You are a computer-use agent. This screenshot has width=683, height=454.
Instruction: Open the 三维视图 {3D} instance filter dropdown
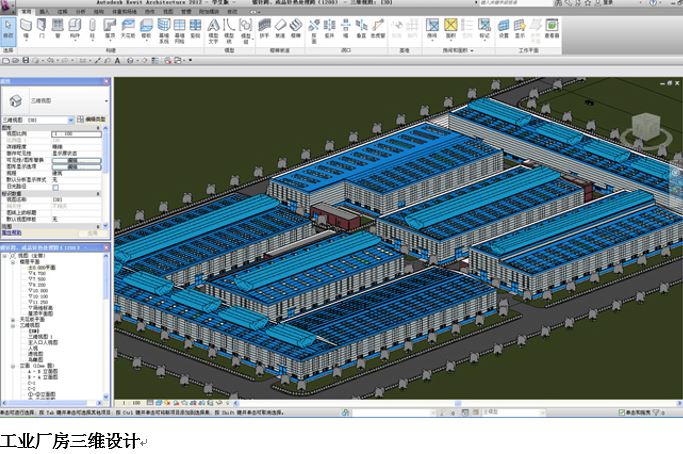pos(71,120)
